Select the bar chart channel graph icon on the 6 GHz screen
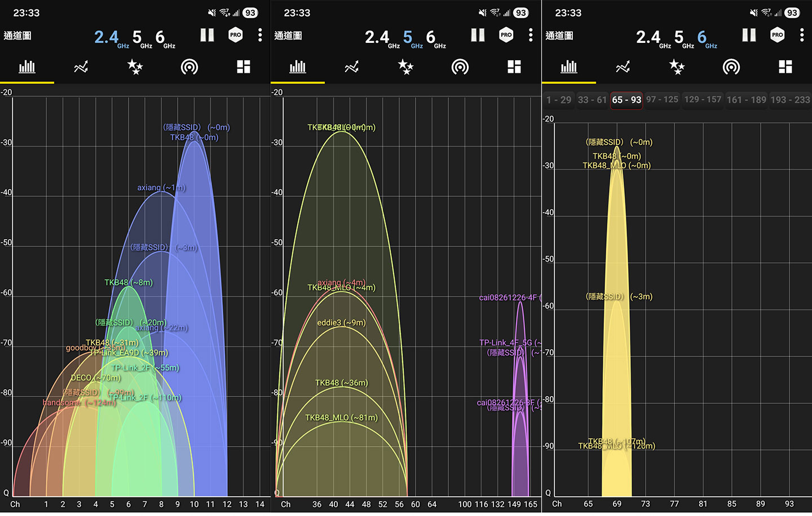This screenshot has width=812, height=516. coord(569,68)
